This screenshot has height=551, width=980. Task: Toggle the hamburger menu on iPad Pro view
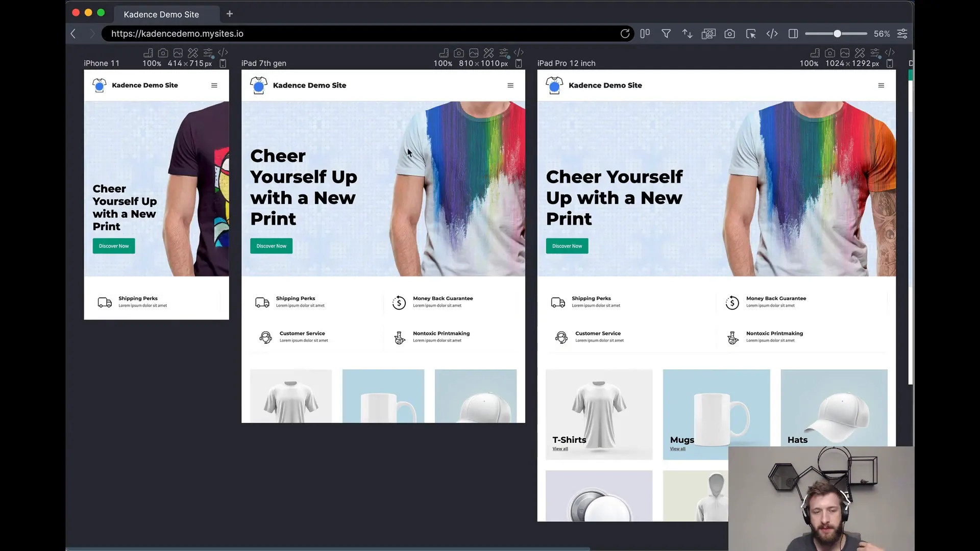point(881,85)
